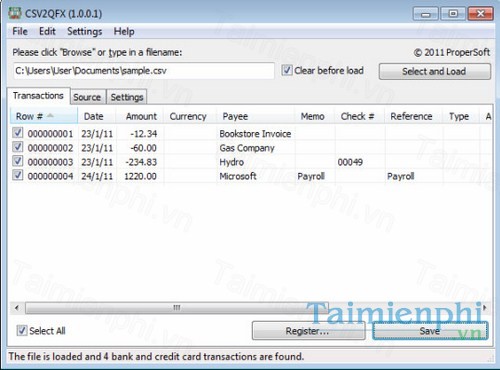Open the Edit menu
Screen dimensions: 500x370
[47, 32]
